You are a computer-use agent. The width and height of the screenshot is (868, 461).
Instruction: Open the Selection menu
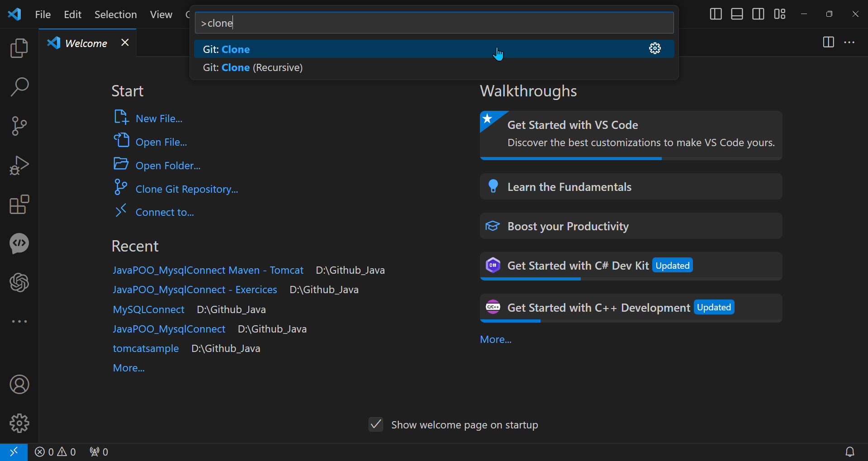coord(115,14)
